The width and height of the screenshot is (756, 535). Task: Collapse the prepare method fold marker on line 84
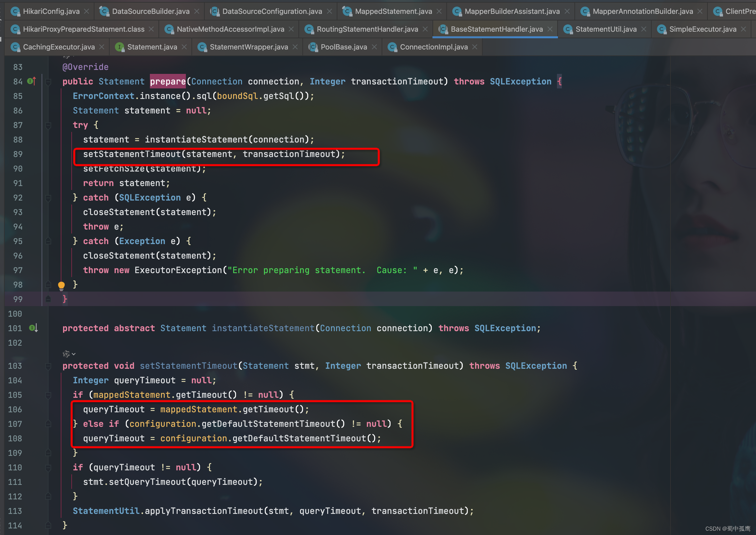click(x=48, y=81)
